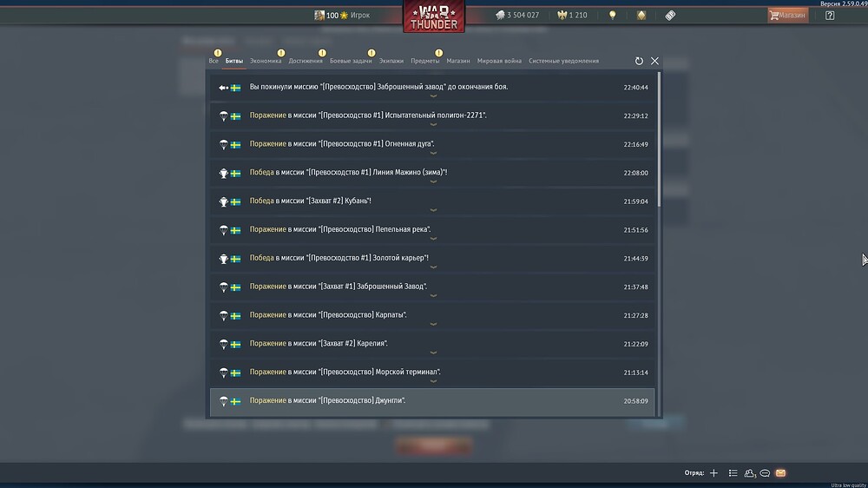Click the Swedish flag in Джунгли row
The height and width of the screenshot is (488, 868).
(x=236, y=401)
